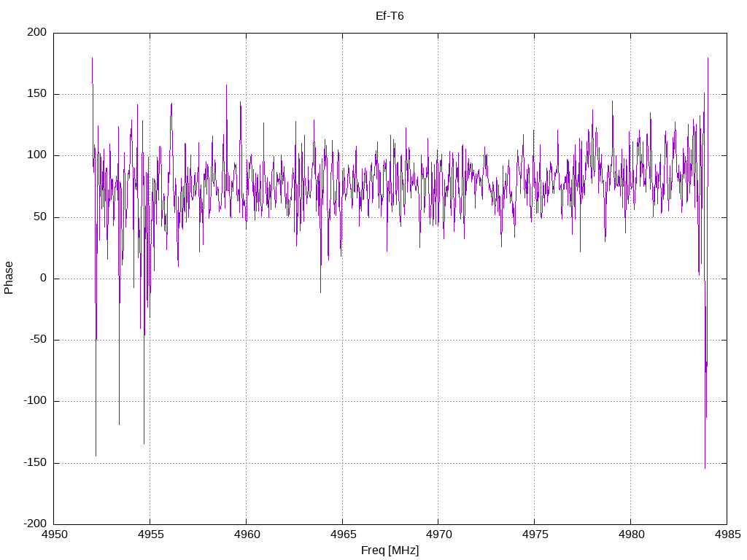747x560 pixels.
Task: Click y-axis tick label -100
Action: coord(35,401)
